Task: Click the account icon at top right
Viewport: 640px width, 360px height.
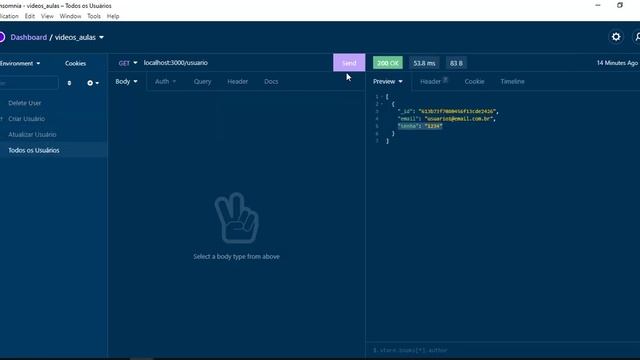Action: [637, 37]
